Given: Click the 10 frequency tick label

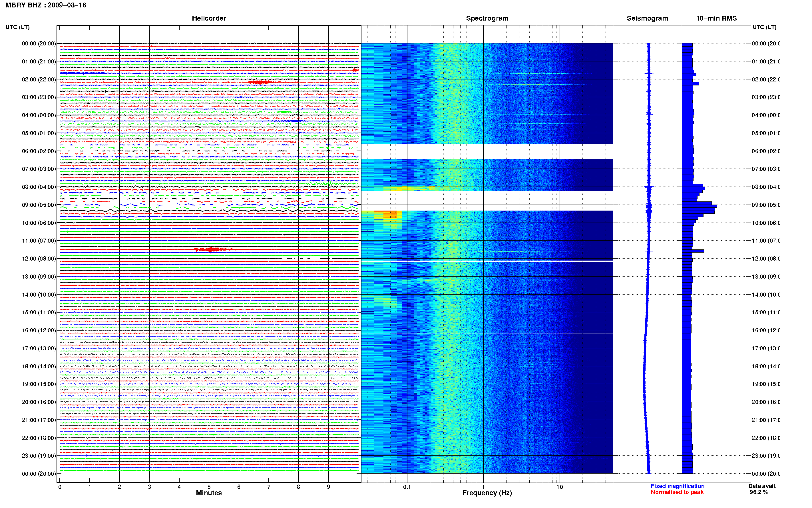Looking at the screenshot, I should coord(559,487).
